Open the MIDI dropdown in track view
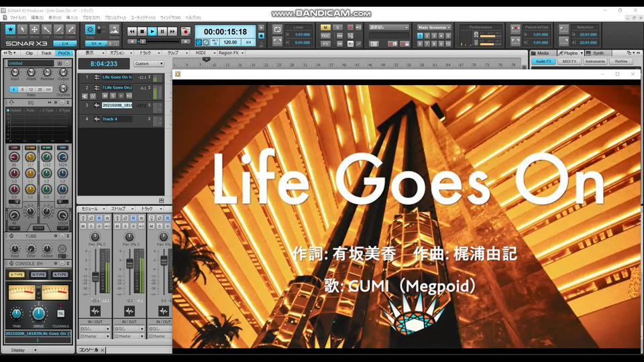 (x=204, y=53)
